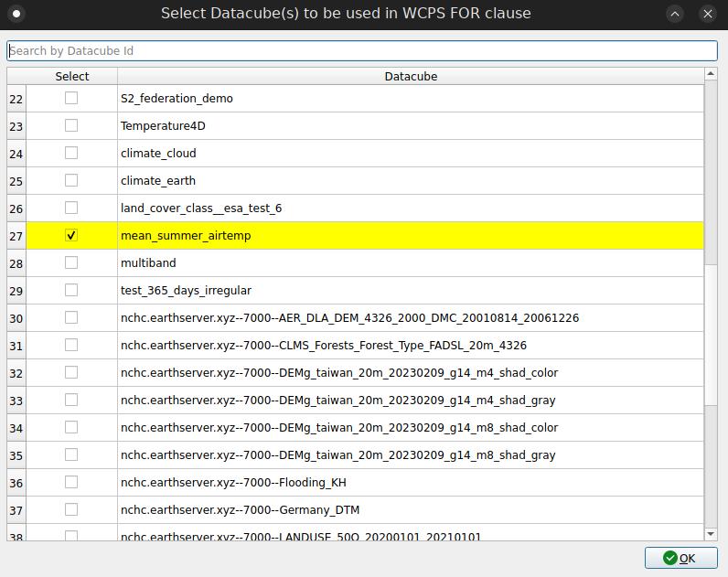Check the AER_DLA_DEM_4326_2000_DMC row checkbox
Image resolution: width=728 pixels, height=577 pixels.
click(x=71, y=317)
